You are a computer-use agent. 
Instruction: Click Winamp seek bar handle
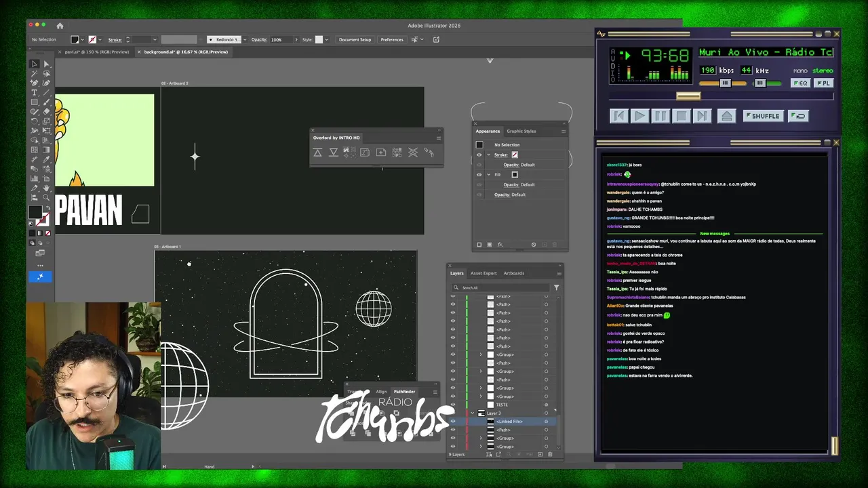click(688, 96)
